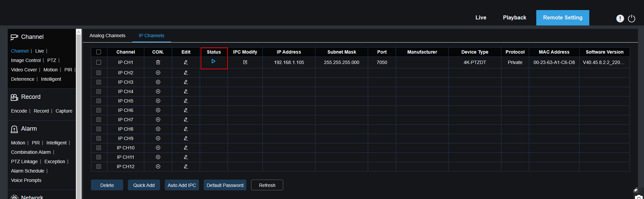Open the Playback page
Image resolution: width=644 pixels, height=199 pixels.
514,17
